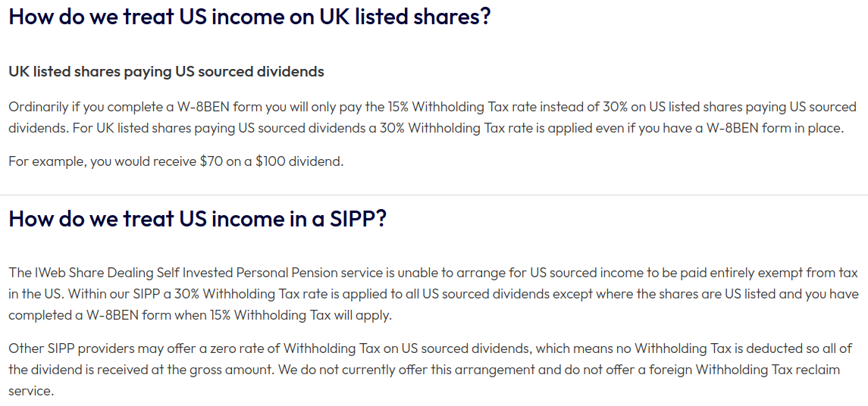Click the heading 'How do we treat US income in a SIPP?'
This screenshot has width=868, height=406.
coord(198,218)
